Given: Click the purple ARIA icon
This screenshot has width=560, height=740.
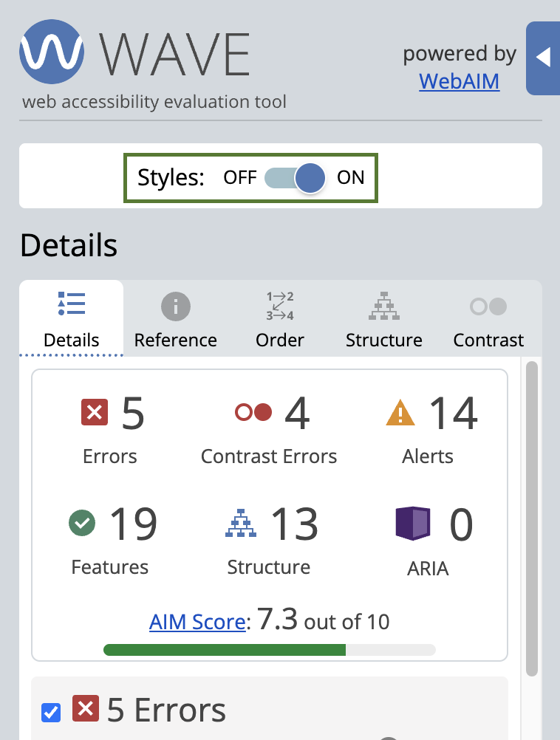Looking at the screenshot, I should [412, 524].
